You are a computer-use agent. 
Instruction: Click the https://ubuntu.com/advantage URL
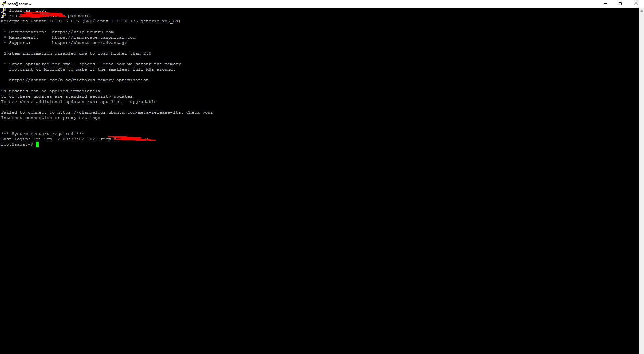[90, 43]
